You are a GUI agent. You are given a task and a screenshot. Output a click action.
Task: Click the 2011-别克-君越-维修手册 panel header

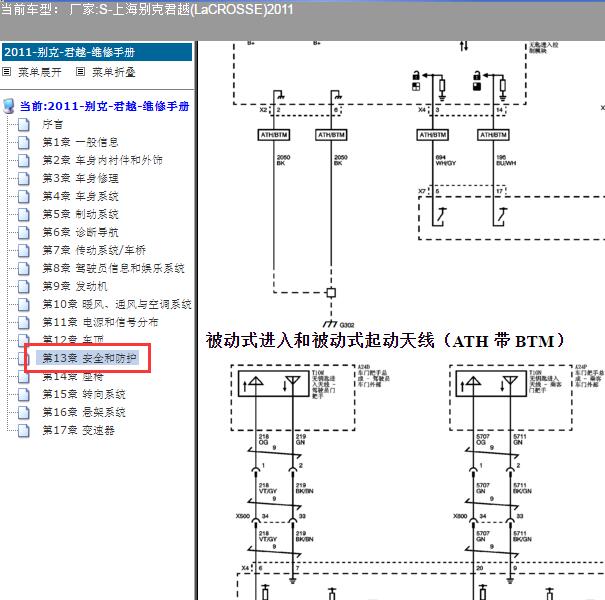click(97, 52)
